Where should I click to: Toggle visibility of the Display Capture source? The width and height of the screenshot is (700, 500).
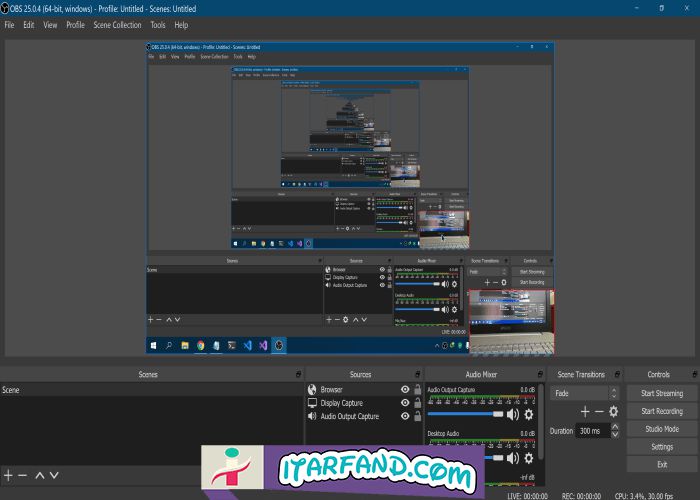[404, 403]
